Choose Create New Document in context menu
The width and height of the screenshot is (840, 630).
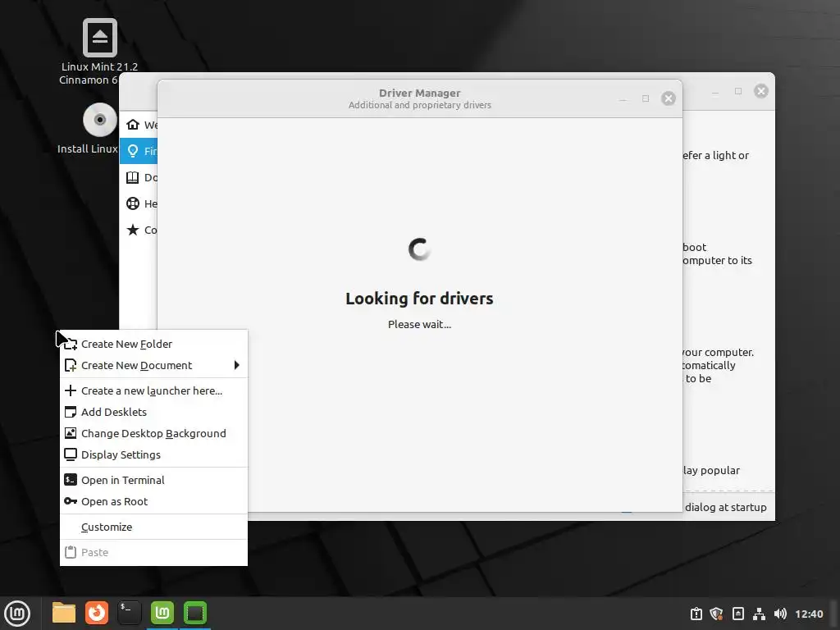point(153,365)
